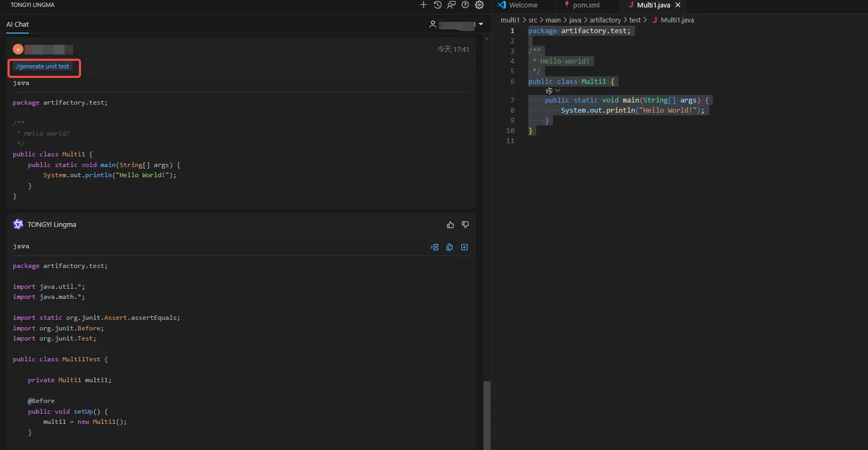Start a new chat with the plus icon
Image resolution: width=868 pixels, height=450 pixels.
(x=423, y=5)
